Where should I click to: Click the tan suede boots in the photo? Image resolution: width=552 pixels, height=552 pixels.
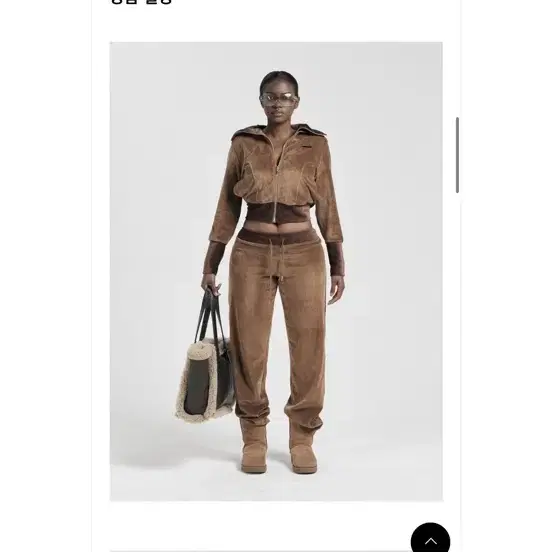[278, 445]
